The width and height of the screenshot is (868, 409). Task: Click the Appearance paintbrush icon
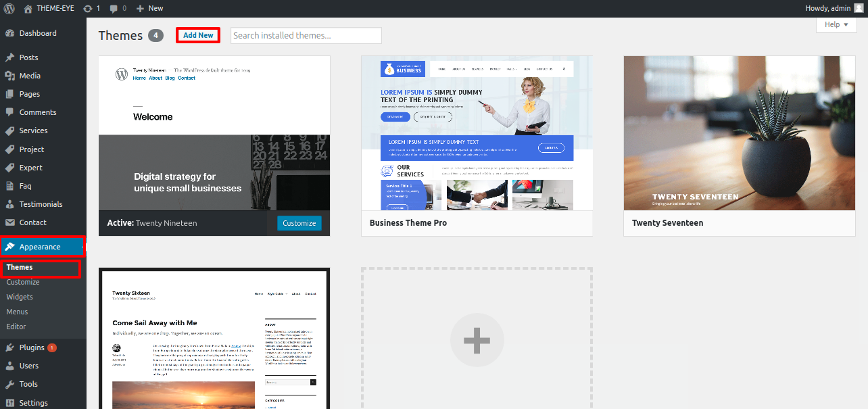tap(9, 247)
